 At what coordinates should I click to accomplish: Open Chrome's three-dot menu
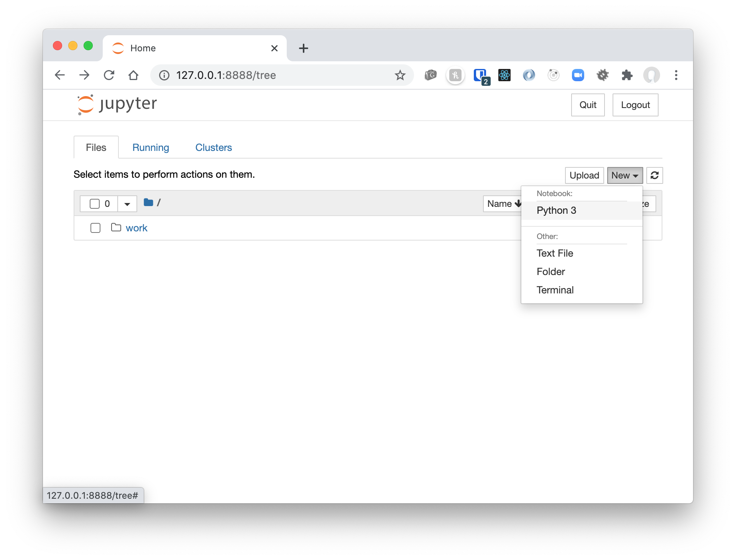click(x=676, y=75)
